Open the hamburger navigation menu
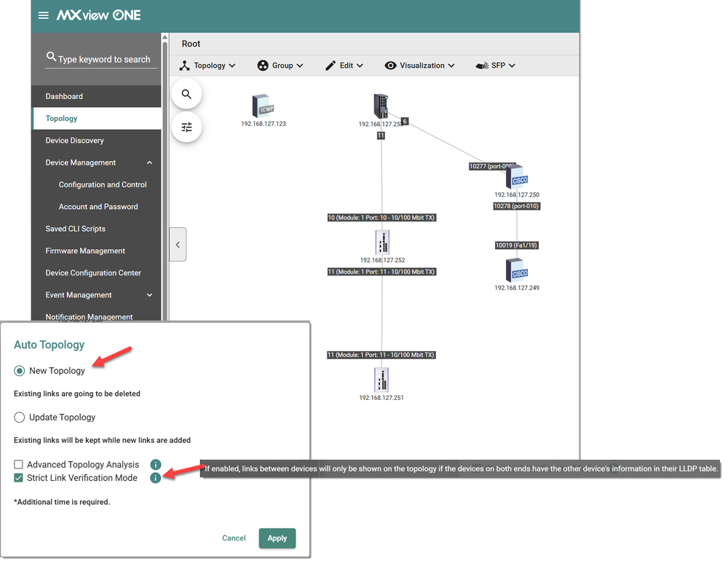The height and width of the screenshot is (561, 728). point(43,15)
